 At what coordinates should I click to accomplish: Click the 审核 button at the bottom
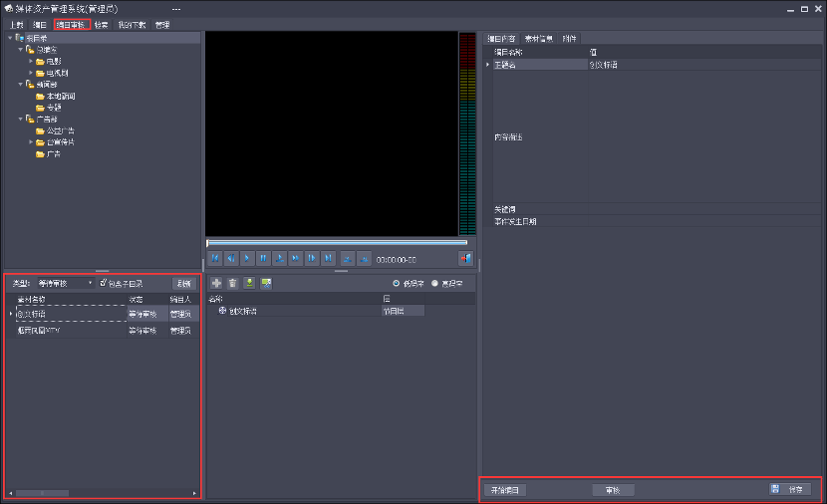pyautogui.click(x=612, y=490)
